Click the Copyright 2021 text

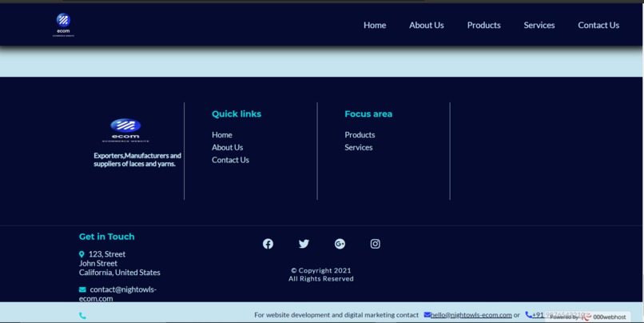(320, 270)
